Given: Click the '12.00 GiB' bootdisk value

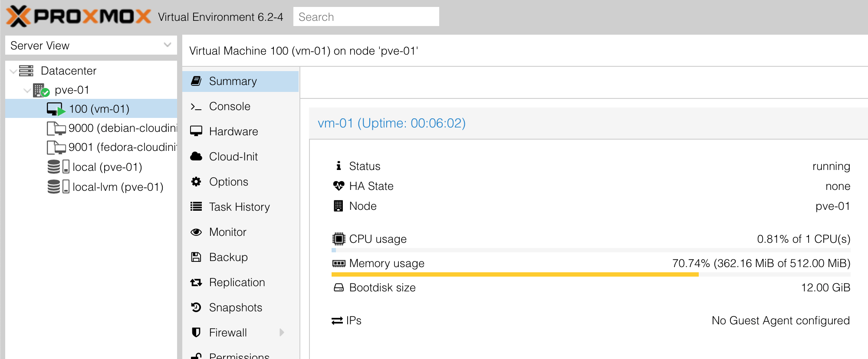Looking at the screenshot, I should pos(825,287).
